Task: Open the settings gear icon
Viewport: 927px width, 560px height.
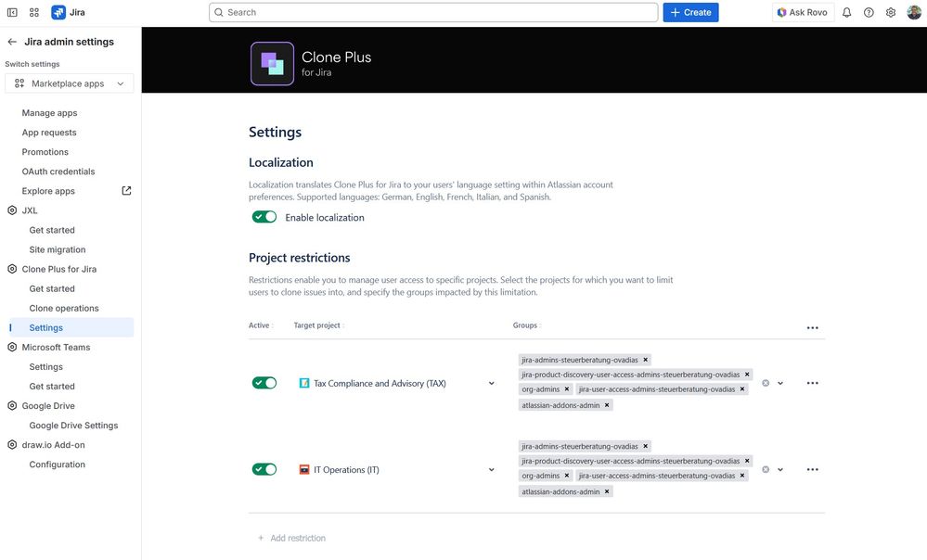Action: point(890,12)
